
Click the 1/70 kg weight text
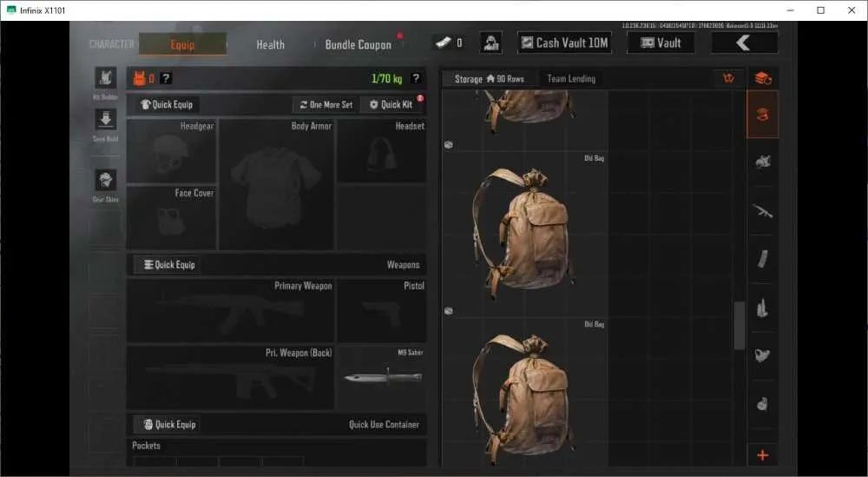[x=386, y=79]
